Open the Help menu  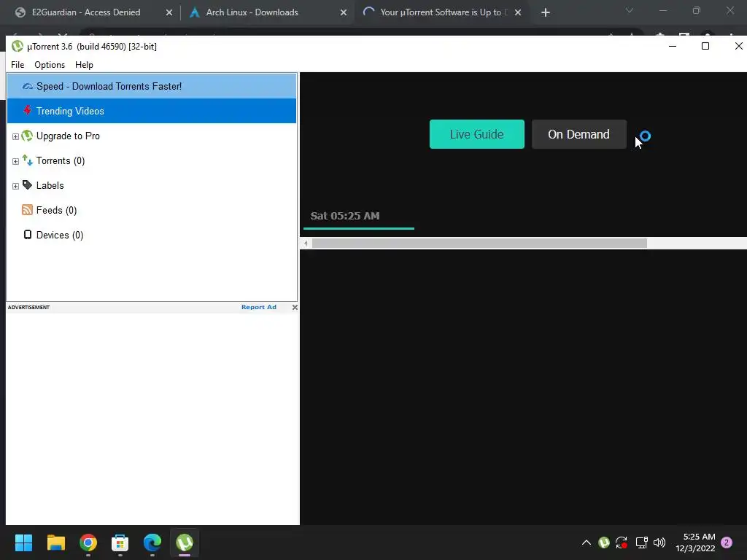click(x=84, y=65)
